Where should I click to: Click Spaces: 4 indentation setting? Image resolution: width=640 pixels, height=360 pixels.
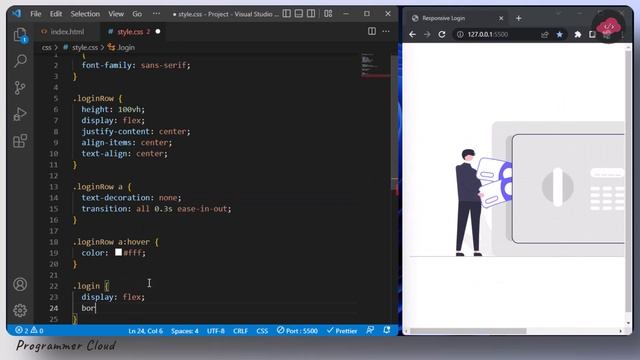[x=184, y=331]
